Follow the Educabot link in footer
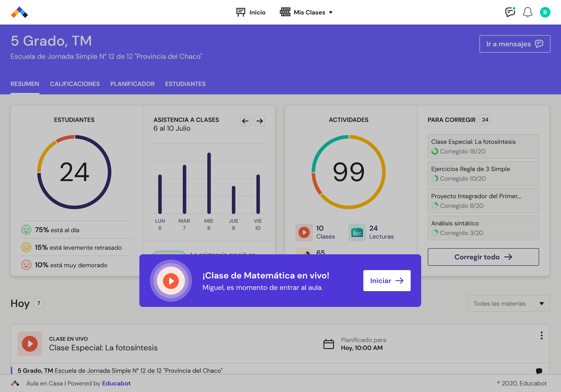Viewport: 561px width, 392px height. coord(116,383)
